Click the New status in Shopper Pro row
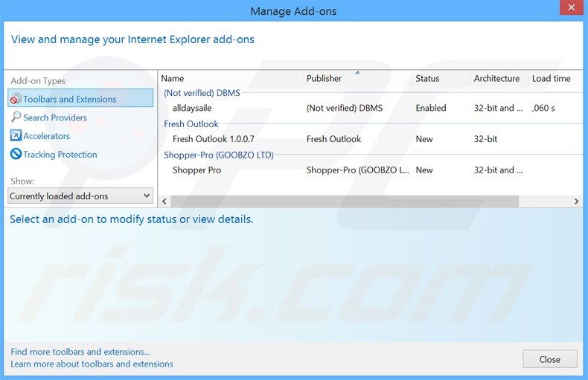Viewport: 588px width, 380px height. 424,170
